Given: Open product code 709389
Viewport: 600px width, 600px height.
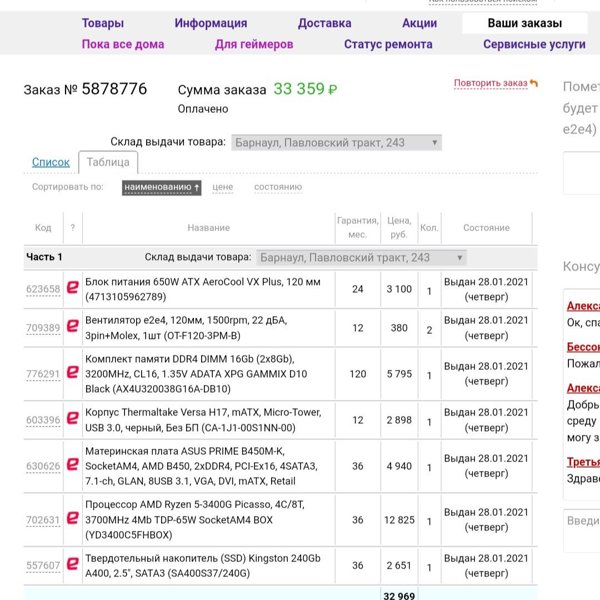Looking at the screenshot, I should [x=43, y=328].
